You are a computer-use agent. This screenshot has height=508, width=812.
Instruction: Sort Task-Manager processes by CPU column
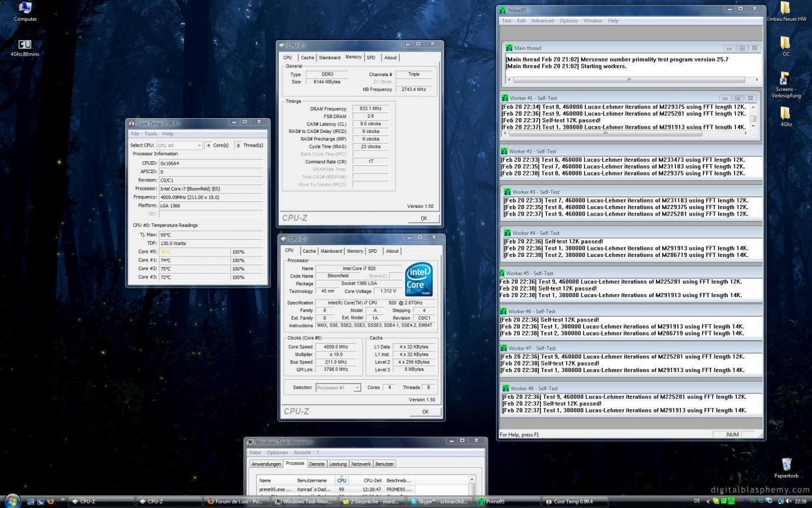tap(341, 480)
